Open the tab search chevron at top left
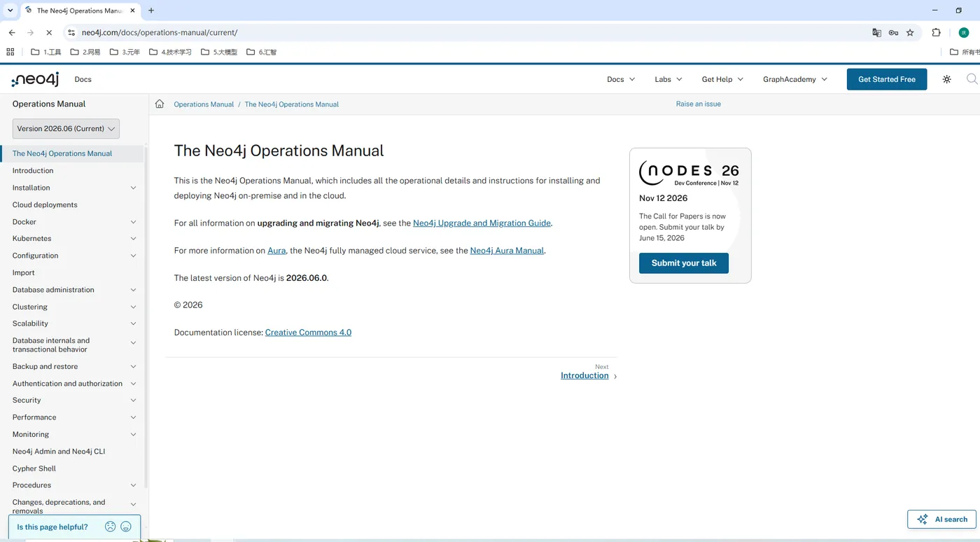This screenshot has width=980, height=542. click(x=10, y=11)
